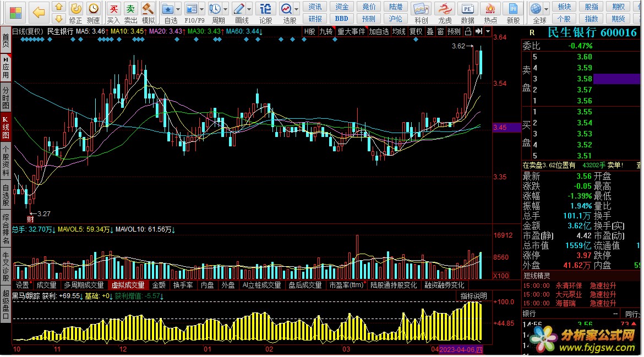Screen dimensions: 644x357
Task: Open the 选股 stock screener icon
Action: [x=286, y=9]
